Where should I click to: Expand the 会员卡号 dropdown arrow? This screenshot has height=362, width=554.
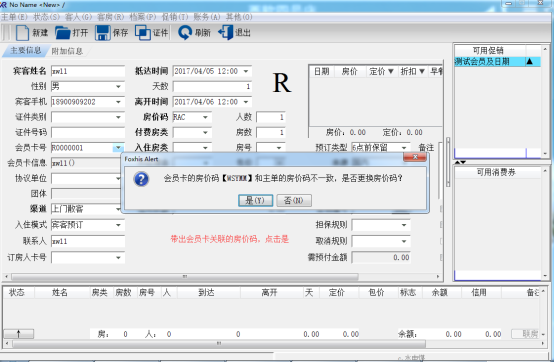118,148
